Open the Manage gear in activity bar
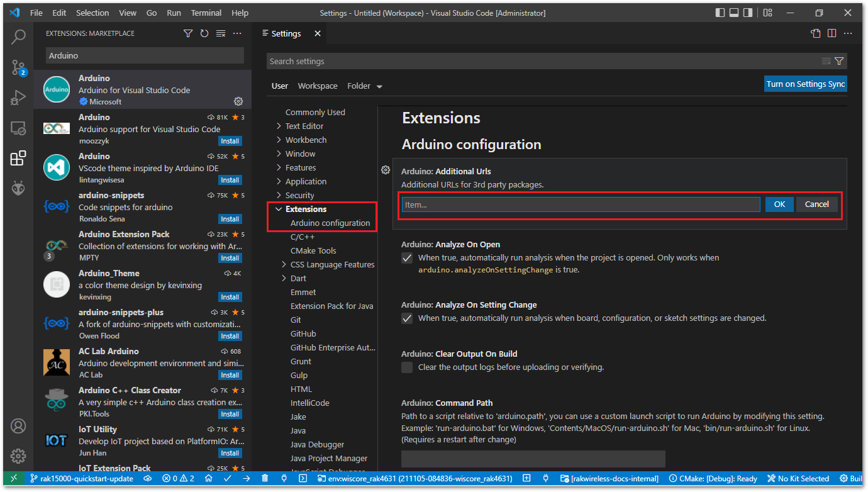868x492 pixels. 18,456
